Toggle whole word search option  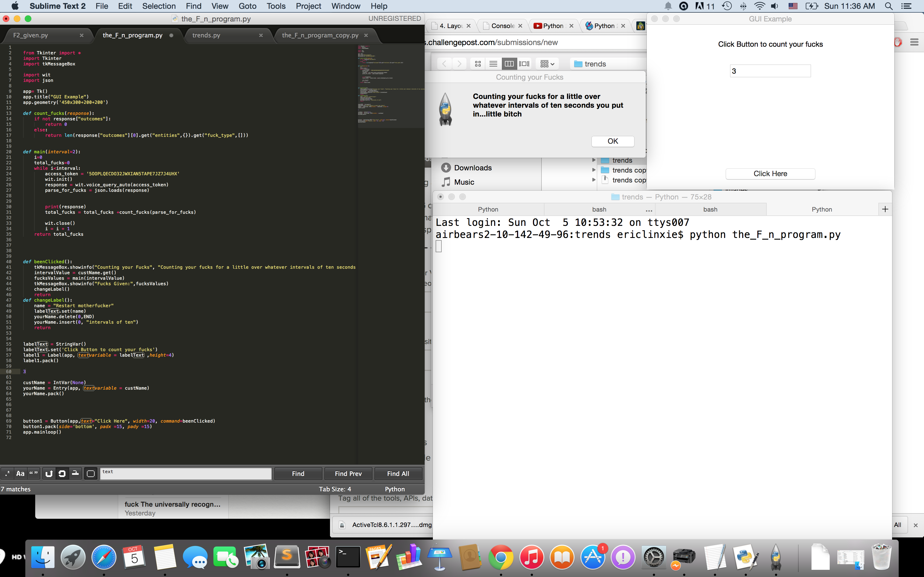[x=34, y=474]
